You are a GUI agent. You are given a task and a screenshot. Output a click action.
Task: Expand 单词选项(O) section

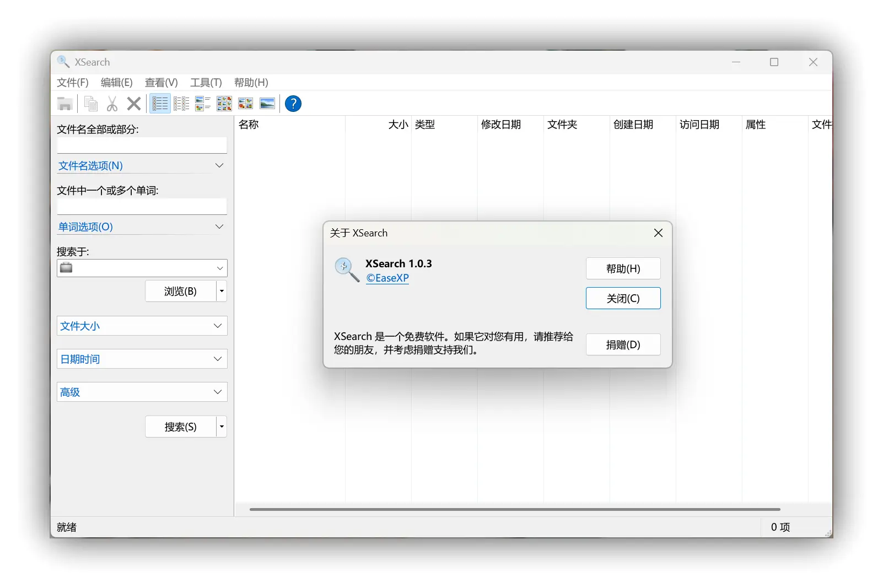[142, 227]
